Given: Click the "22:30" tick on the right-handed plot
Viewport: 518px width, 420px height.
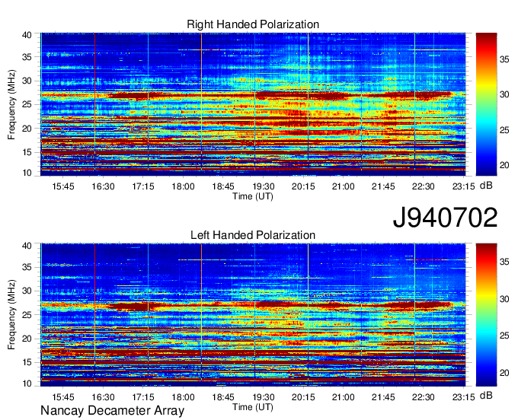Looking at the screenshot, I should point(424,186).
